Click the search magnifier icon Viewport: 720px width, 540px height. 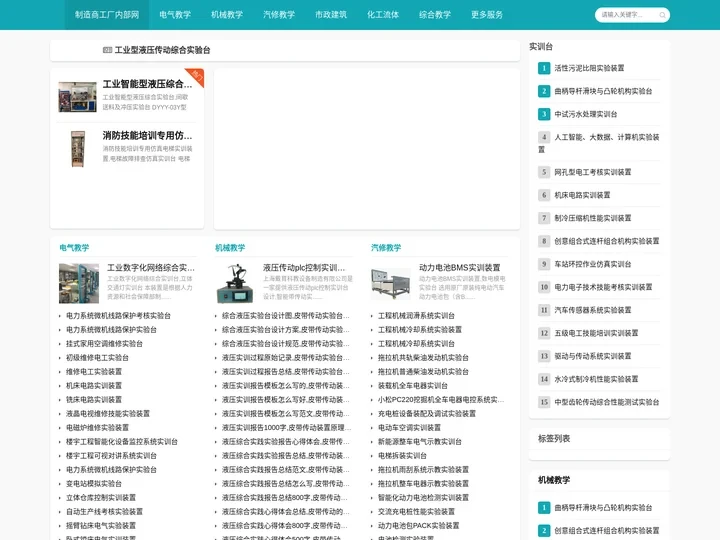(x=662, y=15)
